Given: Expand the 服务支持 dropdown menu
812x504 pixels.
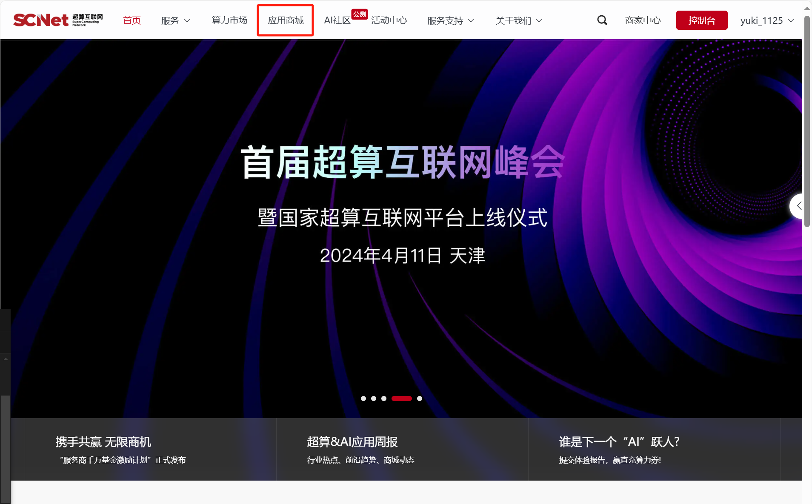Looking at the screenshot, I should click(x=450, y=20).
